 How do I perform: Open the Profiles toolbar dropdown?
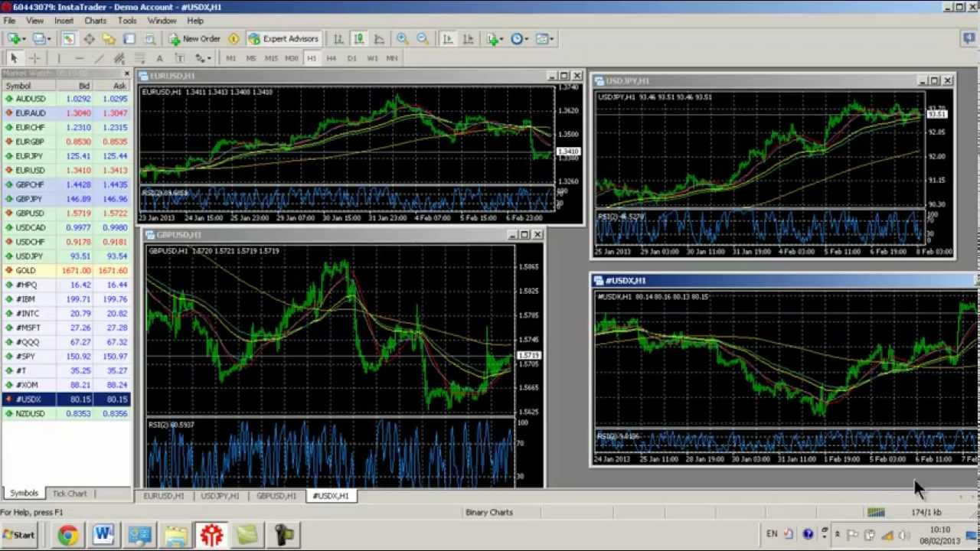pos(41,39)
